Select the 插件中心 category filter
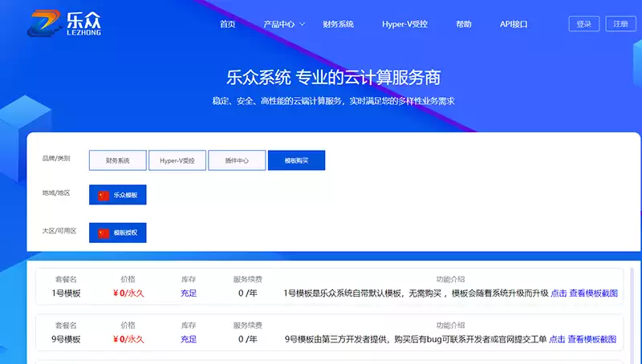This screenshot has width=642, height=364. pyautogui.click(x=237, y=160)
